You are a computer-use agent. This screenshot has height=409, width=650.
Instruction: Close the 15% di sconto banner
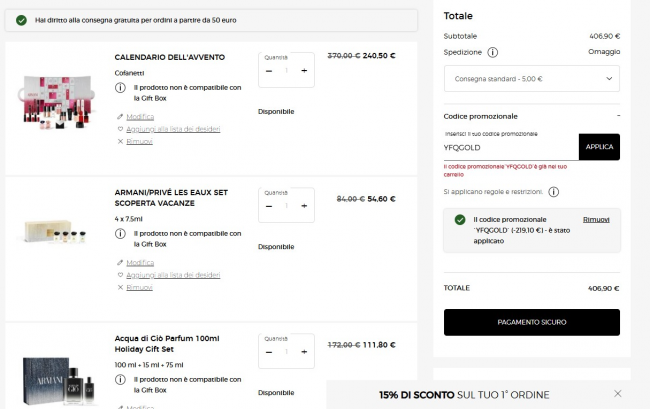pyautogui.click(x=617, y=394)
